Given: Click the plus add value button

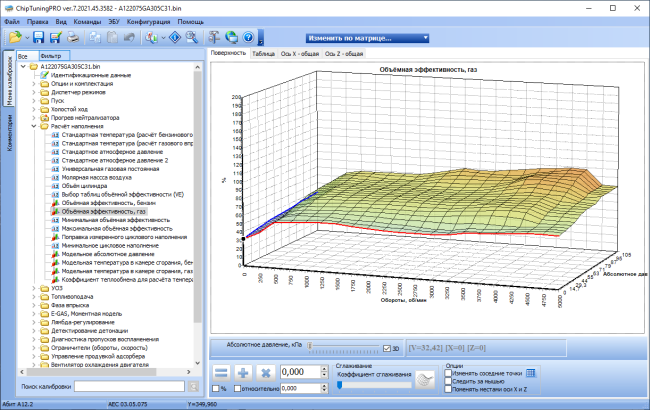Looking at the screenshot, I should [243, 373].
